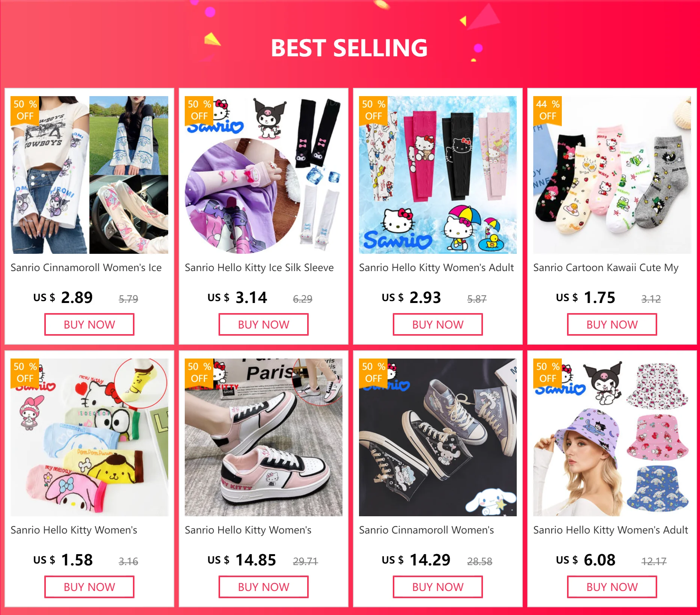This screenshot has width=700, height=615.
Task: Open the Kuromi purple ice sleeve product image
Action: (x=264, y=175)
